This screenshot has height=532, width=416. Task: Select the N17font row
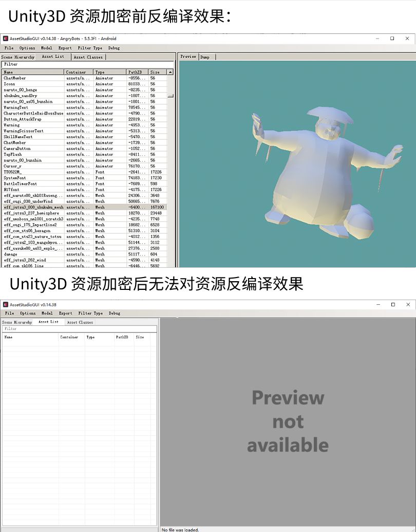[x=84, y=190]
